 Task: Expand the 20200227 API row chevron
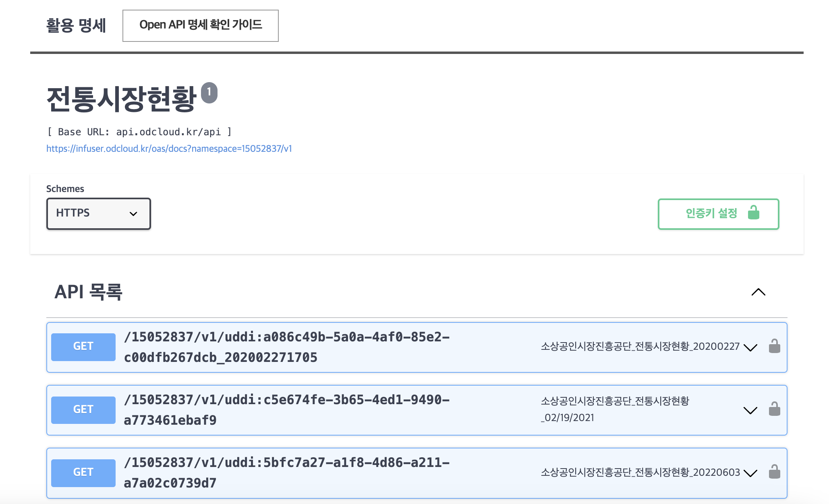click(750, 347)
